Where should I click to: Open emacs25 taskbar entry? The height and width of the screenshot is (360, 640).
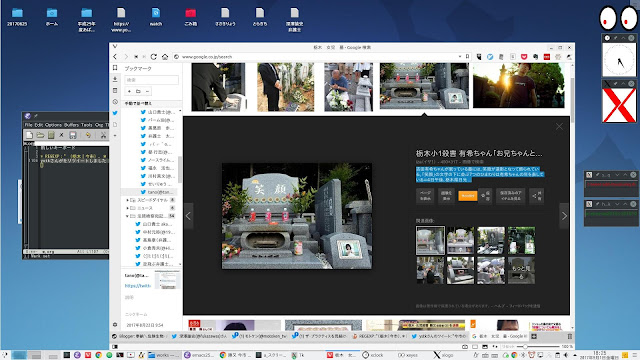pyautogui.click(x=199, y=355)
